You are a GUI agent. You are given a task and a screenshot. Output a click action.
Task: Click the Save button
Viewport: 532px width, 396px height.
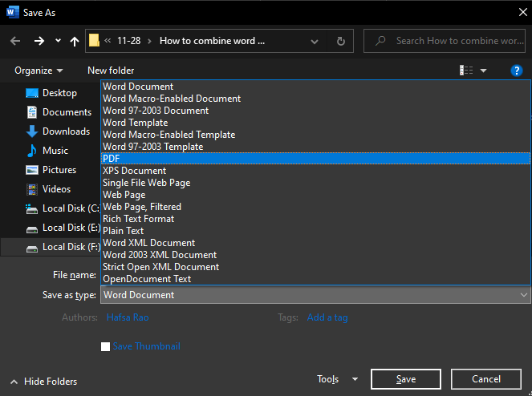click(x=405, y=379)
